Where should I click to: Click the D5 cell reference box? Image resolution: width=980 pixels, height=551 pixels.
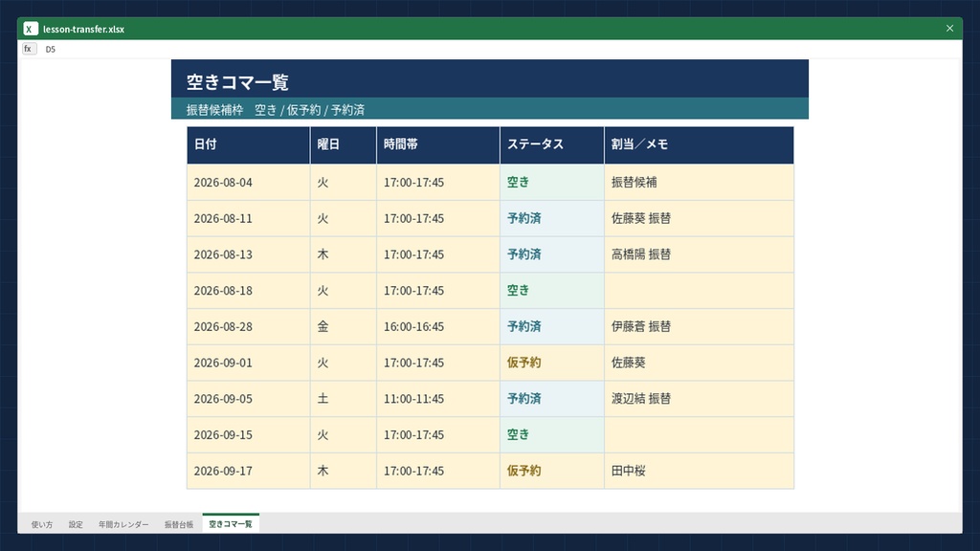51,50
